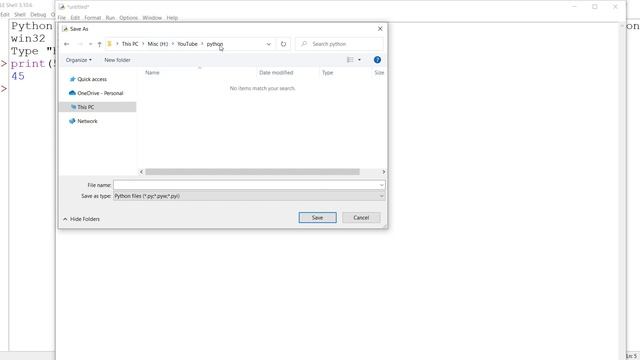Open the view options dropdown arrow
Viewport: 640px width, 360px height.
coord(360,60)
